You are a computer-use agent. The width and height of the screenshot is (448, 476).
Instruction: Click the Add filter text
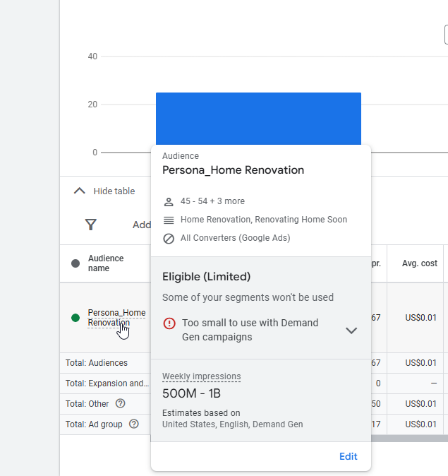tap(142, 225)
